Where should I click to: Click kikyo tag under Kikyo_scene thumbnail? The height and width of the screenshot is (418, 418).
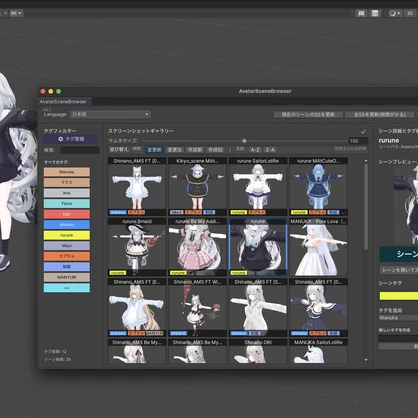(x=177, y=212)
